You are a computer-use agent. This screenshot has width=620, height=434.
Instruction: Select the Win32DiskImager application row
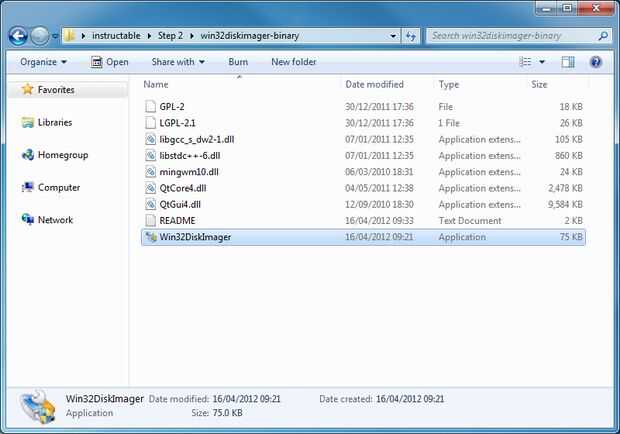[363, 237]
